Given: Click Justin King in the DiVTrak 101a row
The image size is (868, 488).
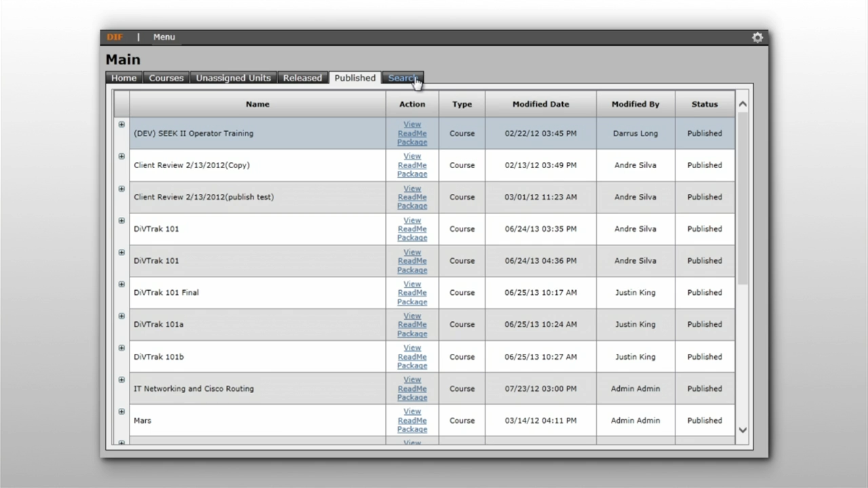Looking at the screenshot, I should click(635, 325).
